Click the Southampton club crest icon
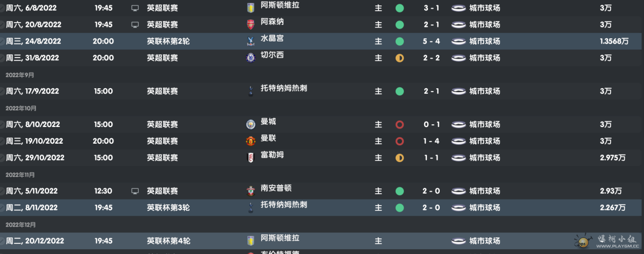Viewport: 644px width, 254px height. (x=250, y=191)
